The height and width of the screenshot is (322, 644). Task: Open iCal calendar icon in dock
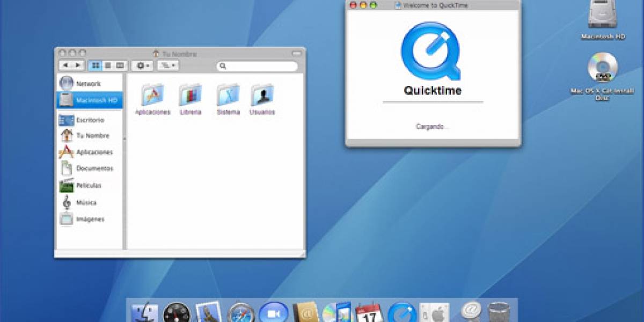369,312
